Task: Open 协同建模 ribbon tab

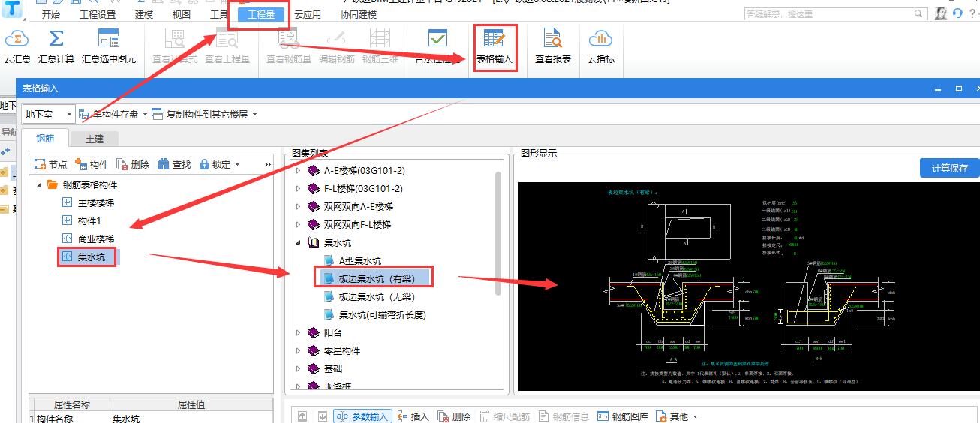Action: coord(359,14)
